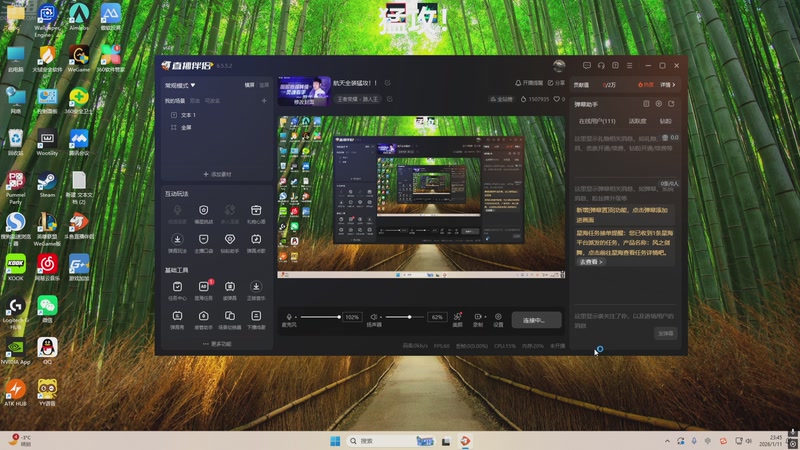Screen dimensions: 800x450
Task: Open the customer service headset icon
Action: pos(601,65)
